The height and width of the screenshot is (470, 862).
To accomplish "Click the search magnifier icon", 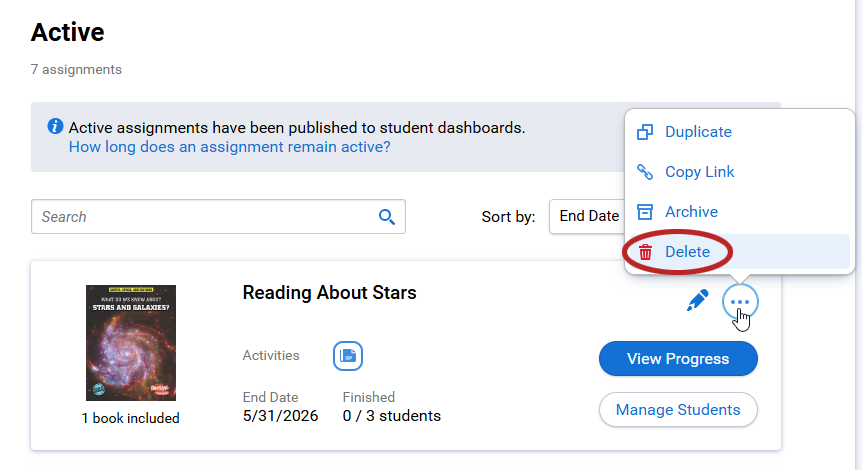I will tap(387, 217).
